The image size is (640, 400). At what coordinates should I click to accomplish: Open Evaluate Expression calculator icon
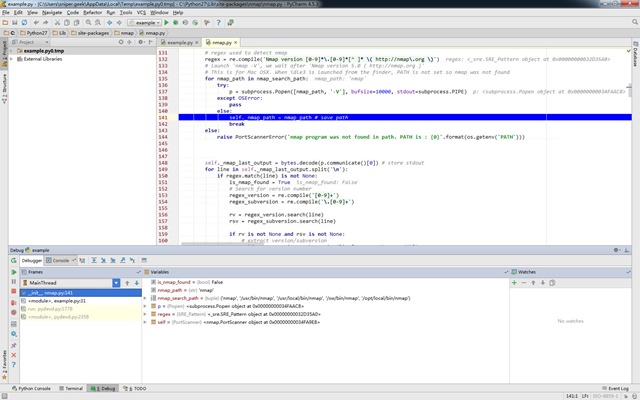point(144,260)
